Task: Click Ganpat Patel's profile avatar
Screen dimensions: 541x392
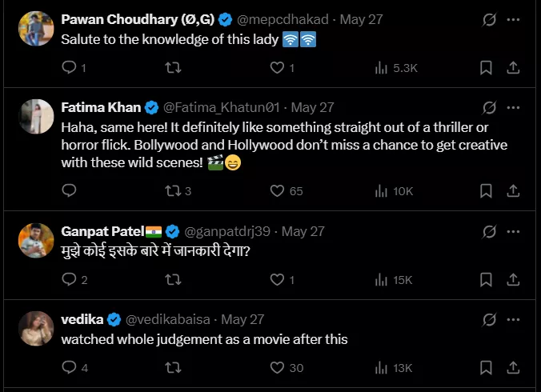Action: pos(35,240)
